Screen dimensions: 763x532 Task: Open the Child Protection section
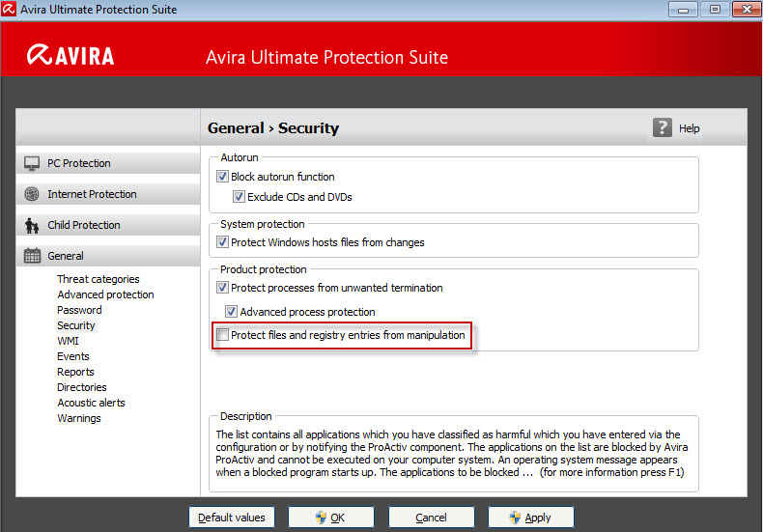click(108, 225)
